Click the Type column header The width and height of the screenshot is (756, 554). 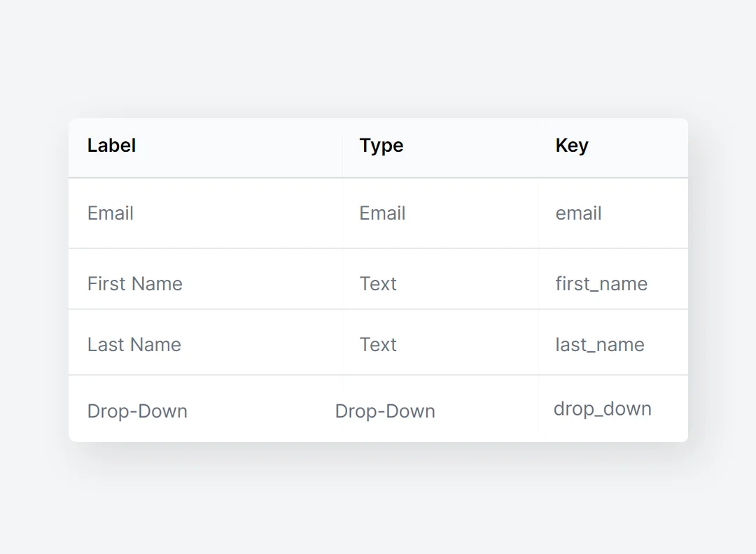(381, 145)
